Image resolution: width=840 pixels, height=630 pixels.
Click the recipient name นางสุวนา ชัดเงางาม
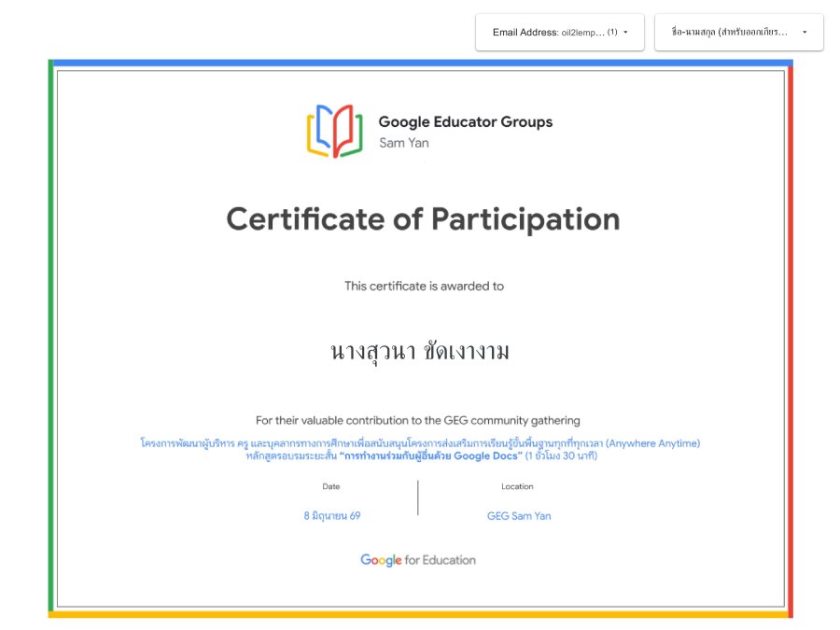(x=420, y=352)
